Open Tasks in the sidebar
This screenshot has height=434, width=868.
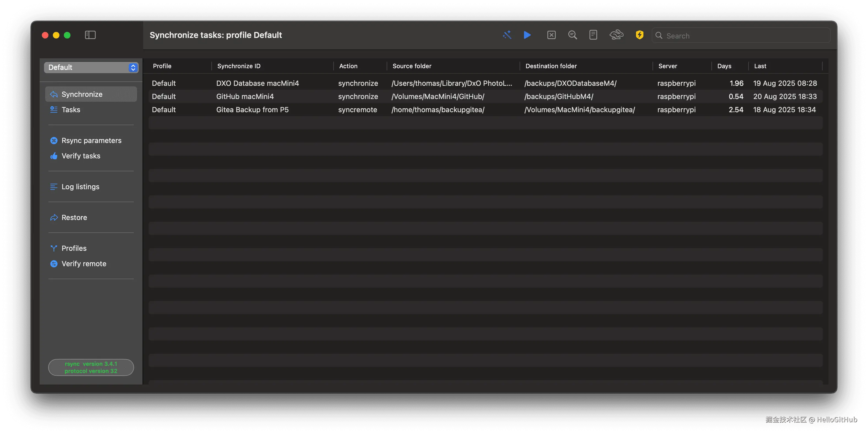71,110
